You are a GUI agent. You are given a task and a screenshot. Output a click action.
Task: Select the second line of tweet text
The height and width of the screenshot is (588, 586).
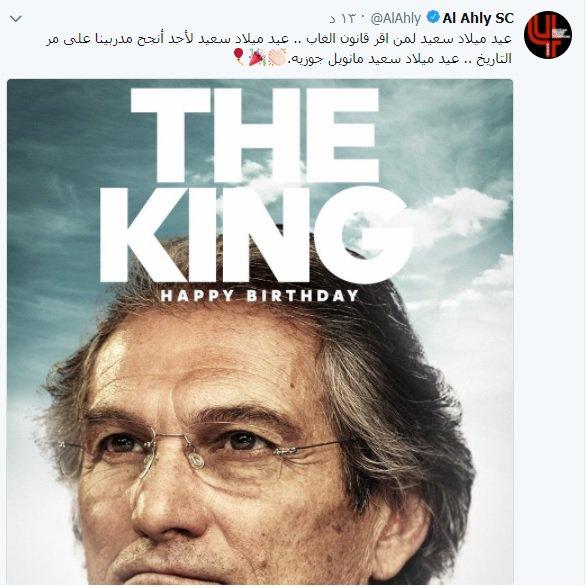point(372,58)
